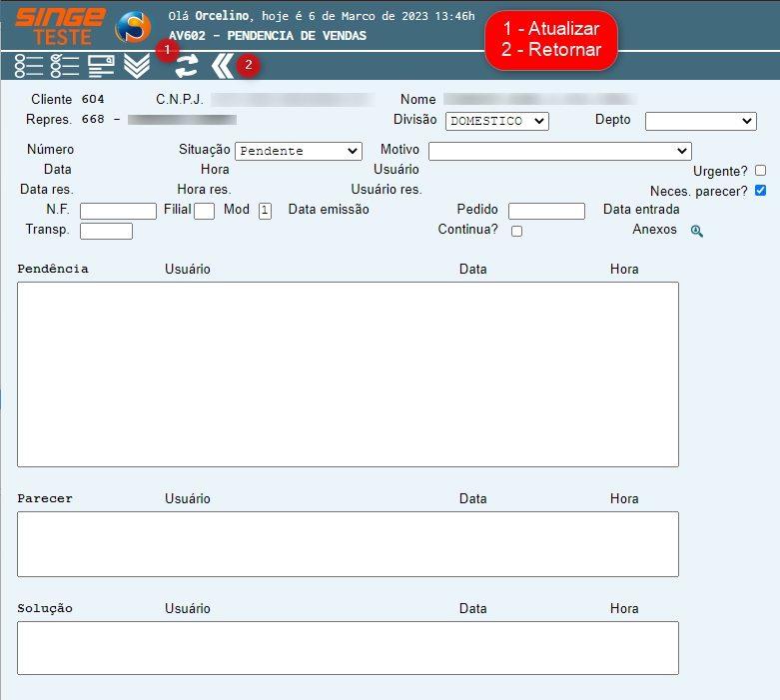Click the Atualizar refresh arrows icon

coord(186,66)
